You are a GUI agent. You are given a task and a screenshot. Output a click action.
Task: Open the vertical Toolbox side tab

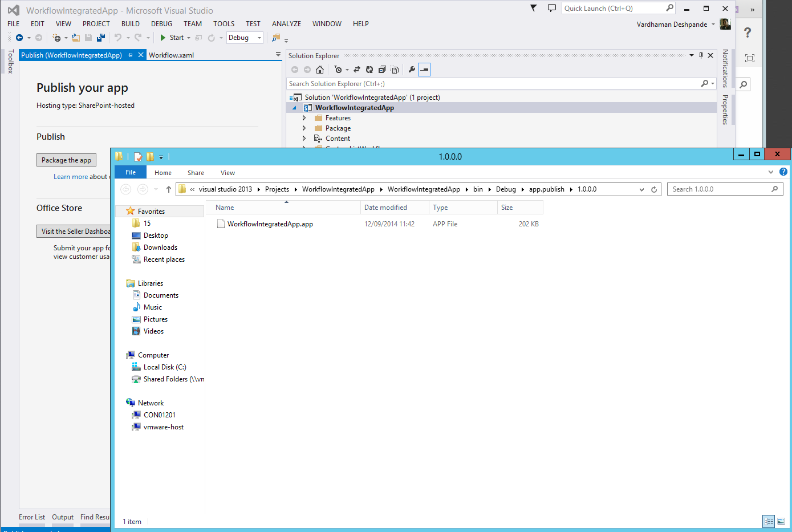(x=10, y=62)
